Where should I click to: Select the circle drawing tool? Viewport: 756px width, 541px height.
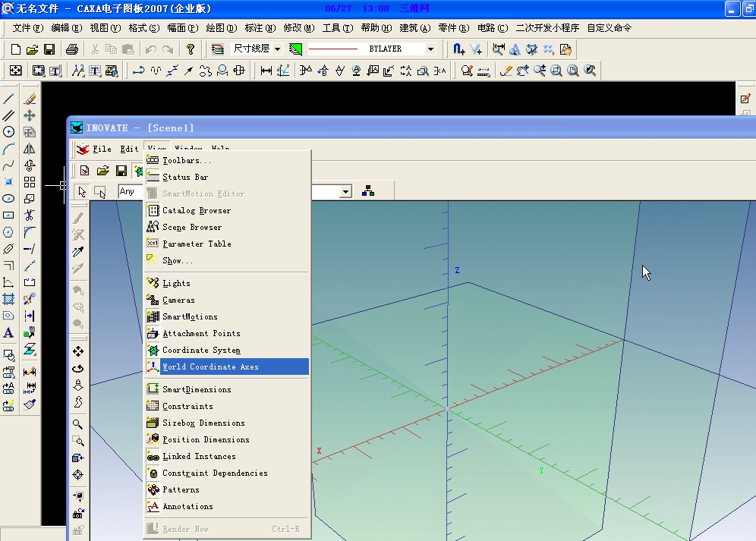click(x=9, y=132)
